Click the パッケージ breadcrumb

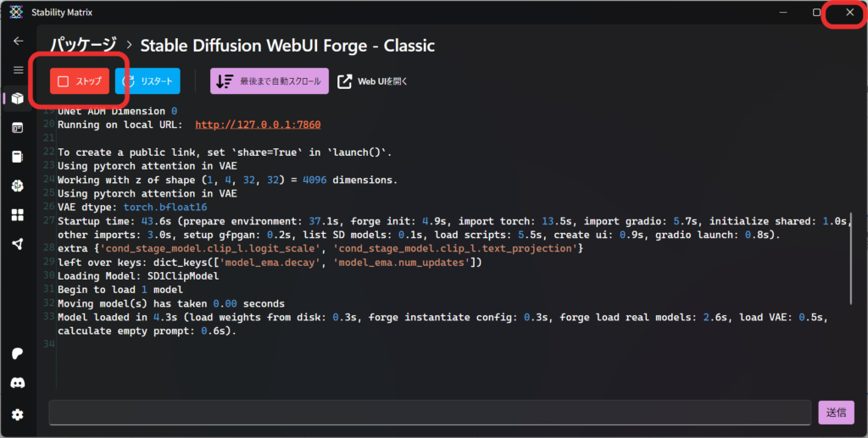(x=83, y=44)
